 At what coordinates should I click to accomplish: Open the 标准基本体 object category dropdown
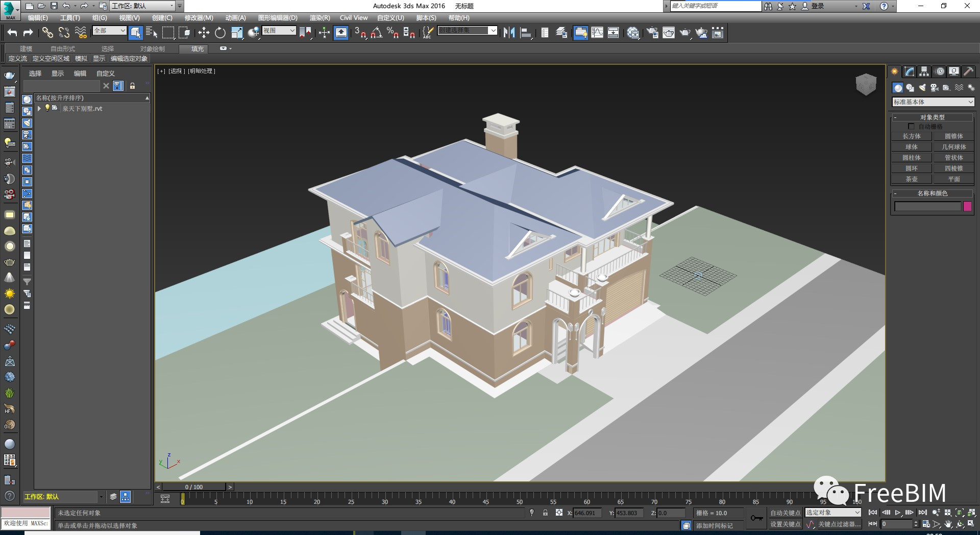934,102
